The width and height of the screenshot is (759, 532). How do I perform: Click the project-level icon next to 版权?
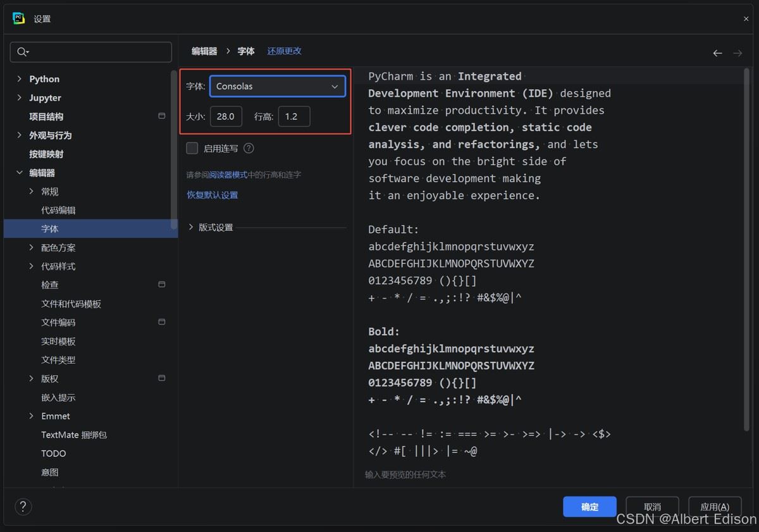[162, 378]
